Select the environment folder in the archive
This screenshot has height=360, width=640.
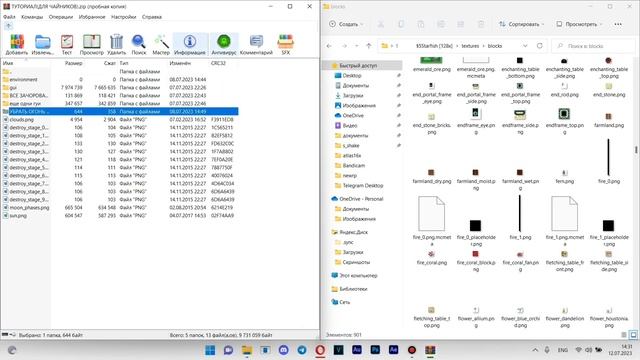23,80
